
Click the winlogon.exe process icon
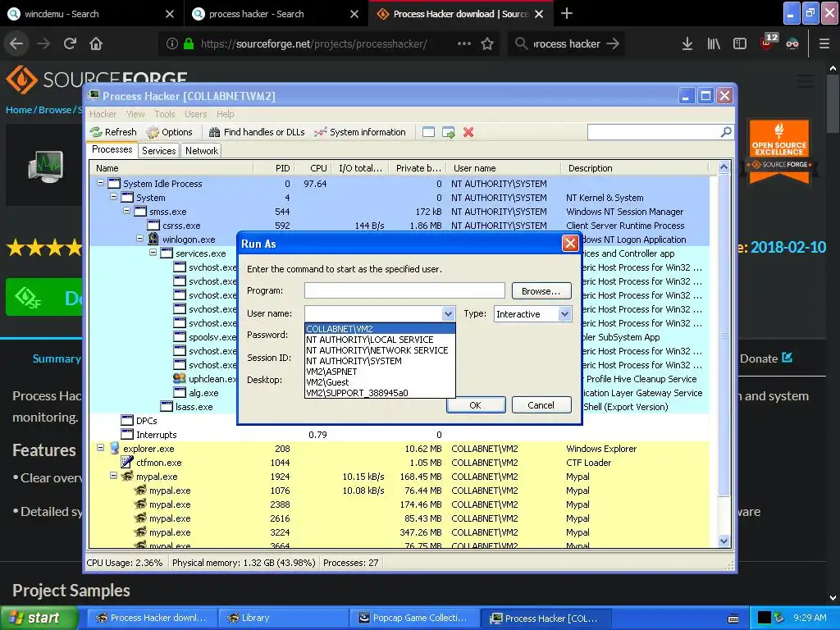pos(153,239)
